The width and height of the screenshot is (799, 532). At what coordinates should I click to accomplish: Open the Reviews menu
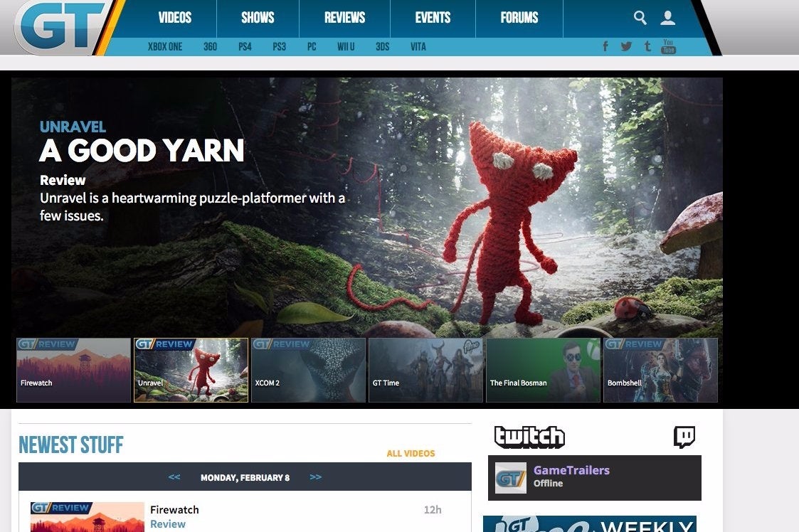(345, 18)
